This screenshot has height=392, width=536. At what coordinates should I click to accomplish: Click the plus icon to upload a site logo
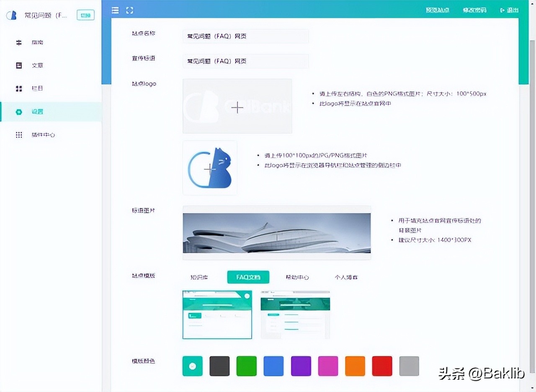coord(237,108)
